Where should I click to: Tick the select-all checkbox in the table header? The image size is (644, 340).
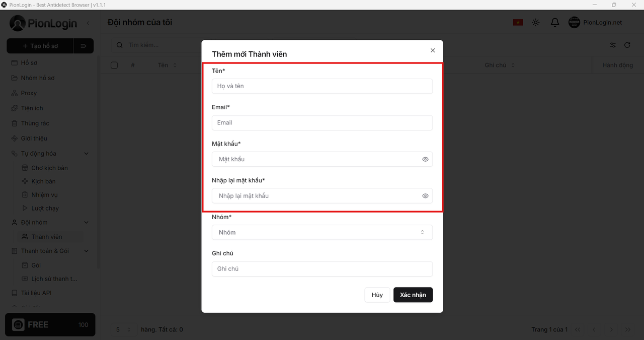(114, 65)
